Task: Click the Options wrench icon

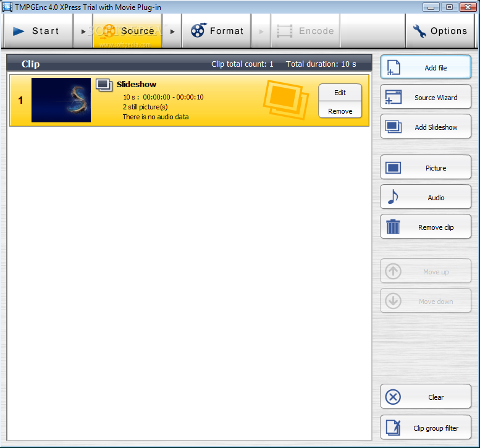Action: pos(419,31)
